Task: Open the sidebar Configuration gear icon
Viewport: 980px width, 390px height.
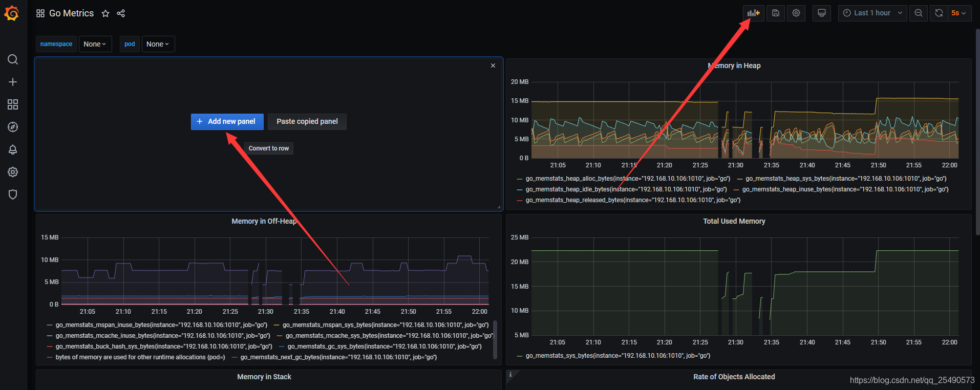Action: coord(13,172)
